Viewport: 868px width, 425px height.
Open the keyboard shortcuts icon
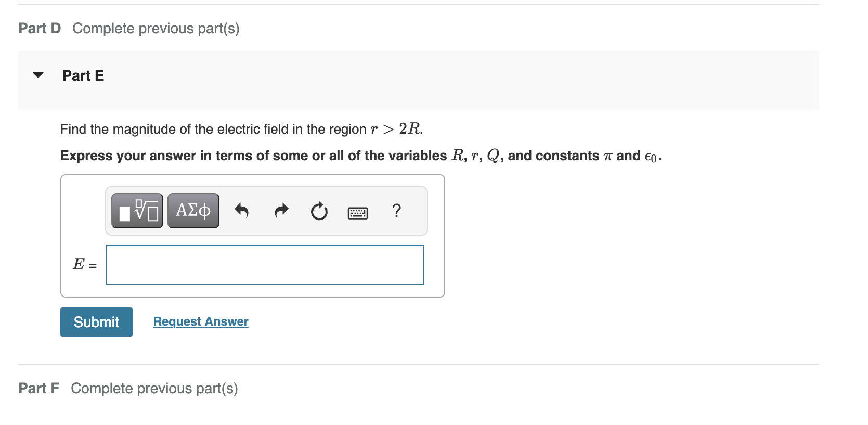coord(358,212)
